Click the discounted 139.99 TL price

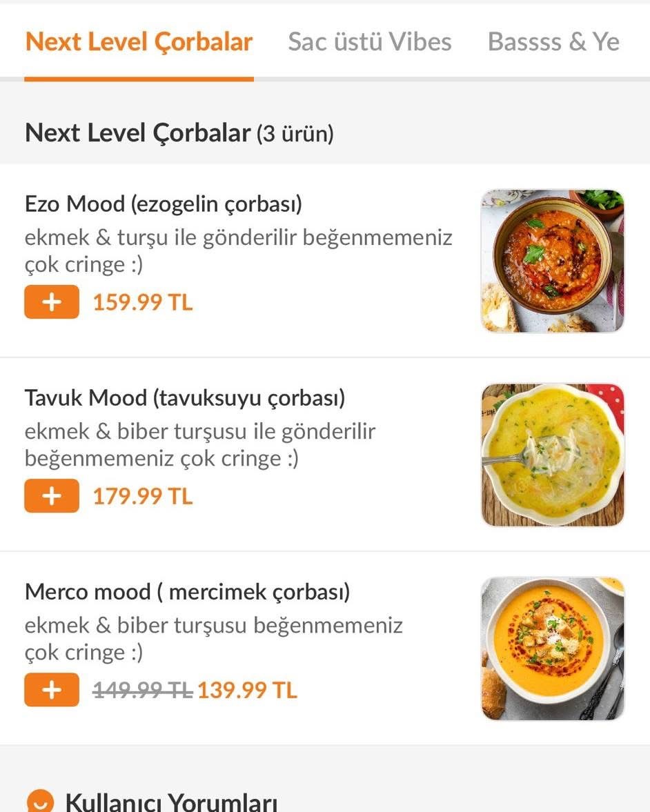pyautogui.click(x=247, y=691)
